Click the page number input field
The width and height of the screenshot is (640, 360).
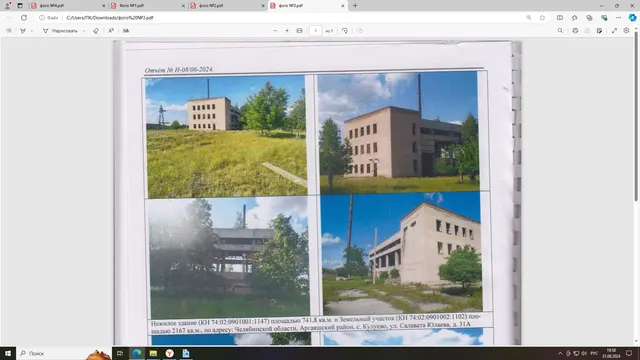coord(316,31)
